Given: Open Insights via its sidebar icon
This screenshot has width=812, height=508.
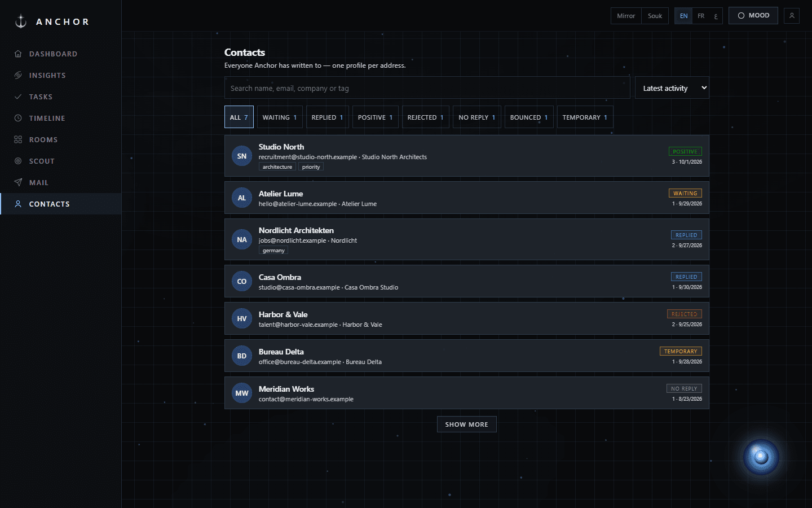Looking at the screenshot, I should (18, 76).
